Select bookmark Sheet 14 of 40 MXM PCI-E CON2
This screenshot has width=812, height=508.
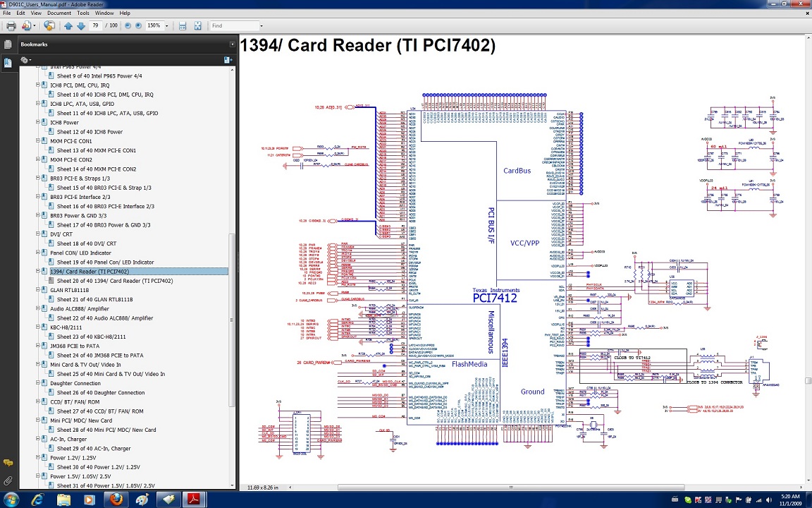[x=97, y=169]
